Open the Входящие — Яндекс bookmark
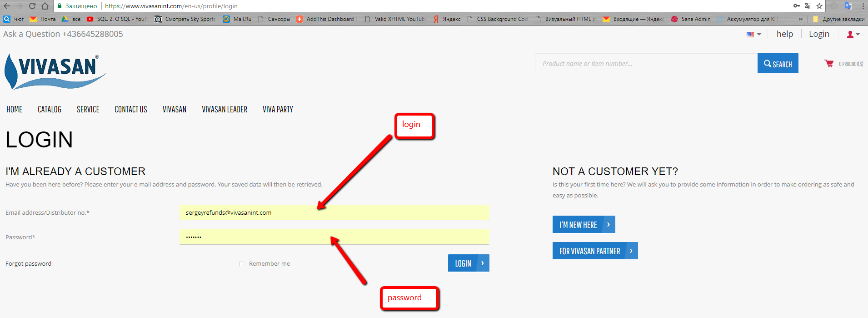Viewport: 868px width, 318px height. coord(634,19)
